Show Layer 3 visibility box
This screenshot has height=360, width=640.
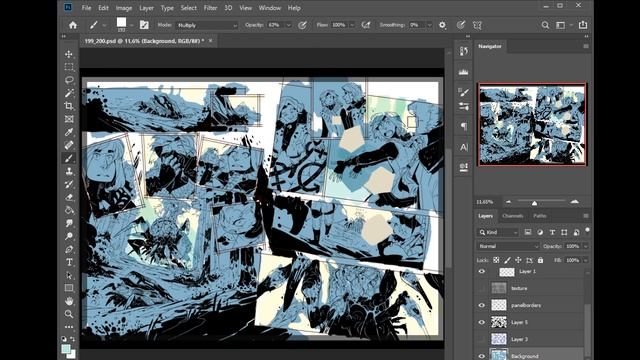pyautogui.click(x=482, y=339)
